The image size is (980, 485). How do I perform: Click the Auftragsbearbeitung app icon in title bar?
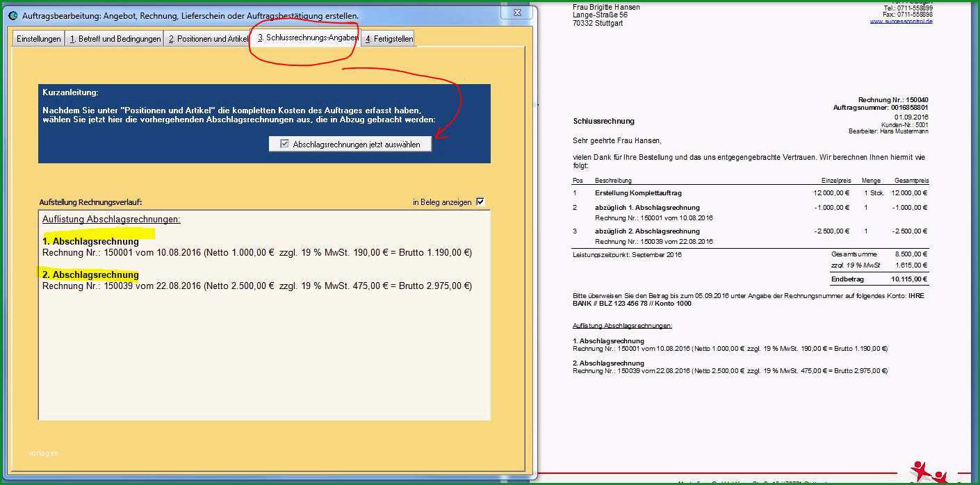[x=13, y=15]
